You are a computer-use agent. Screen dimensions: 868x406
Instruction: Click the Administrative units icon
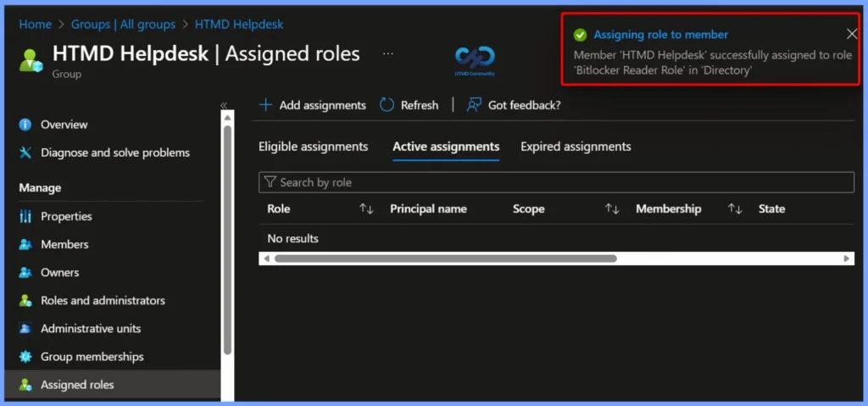[x=25, y=329]
